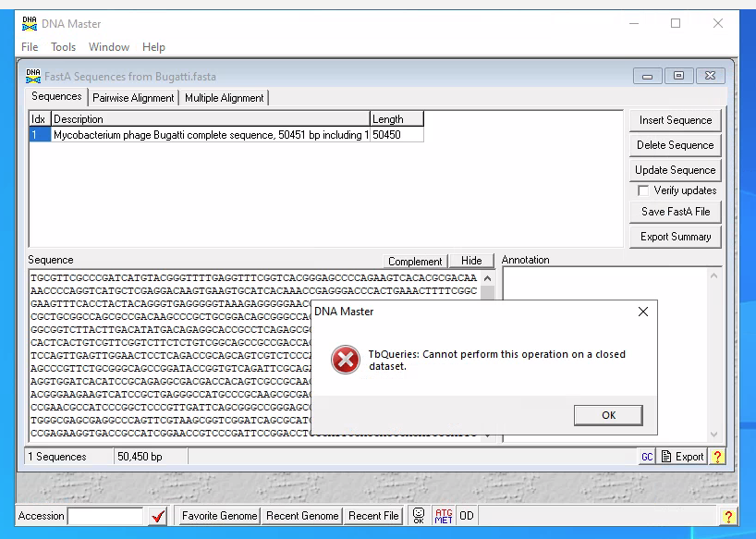Click the Save FastA File button
756x539 pixels.
coord(676,212)
